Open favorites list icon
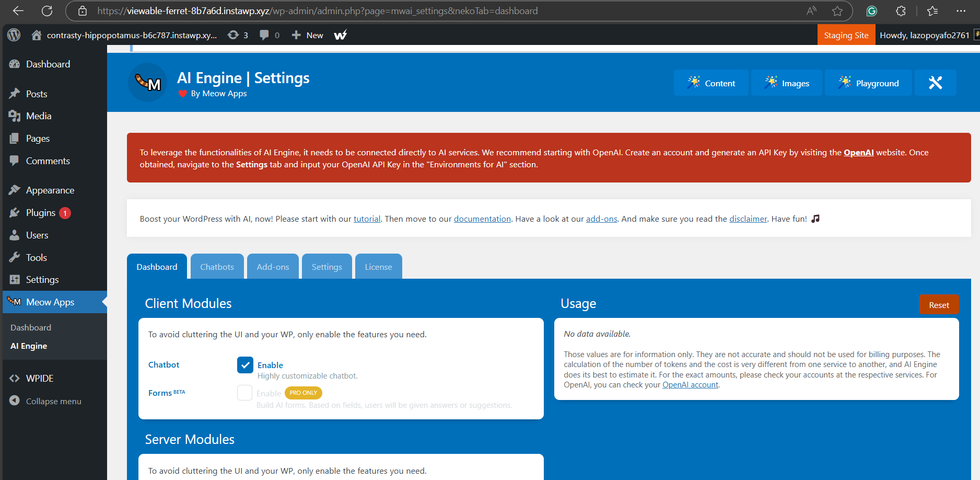 click(x=932, y=10)
